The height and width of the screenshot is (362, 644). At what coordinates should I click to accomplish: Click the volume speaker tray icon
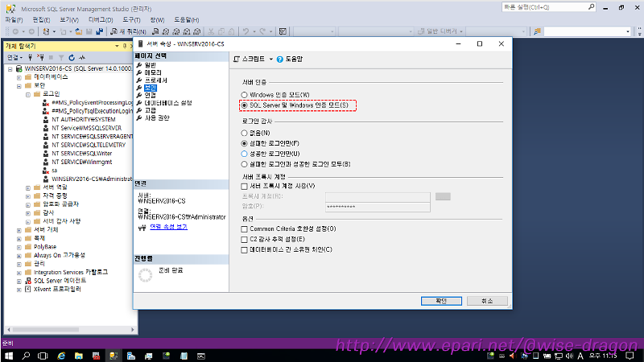coord(569,356)
